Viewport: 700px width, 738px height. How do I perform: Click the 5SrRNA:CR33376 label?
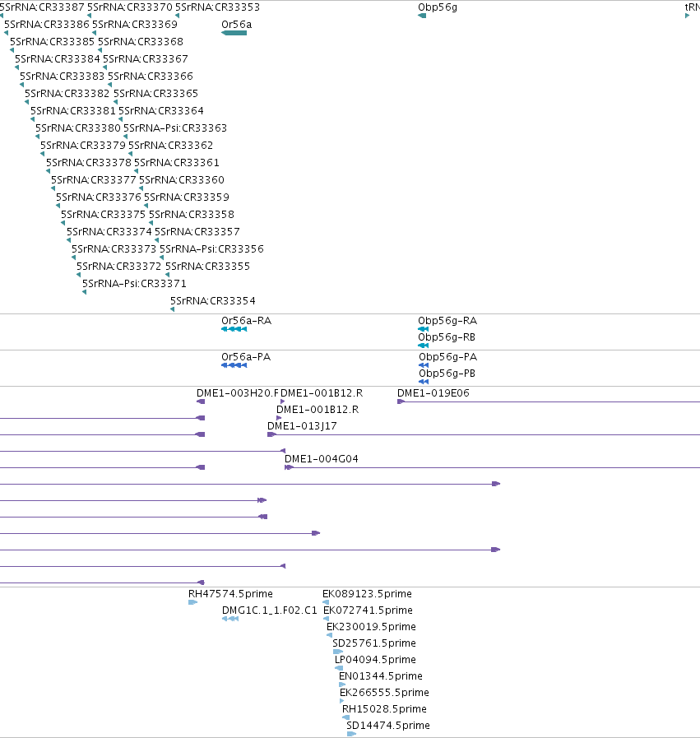99,197
